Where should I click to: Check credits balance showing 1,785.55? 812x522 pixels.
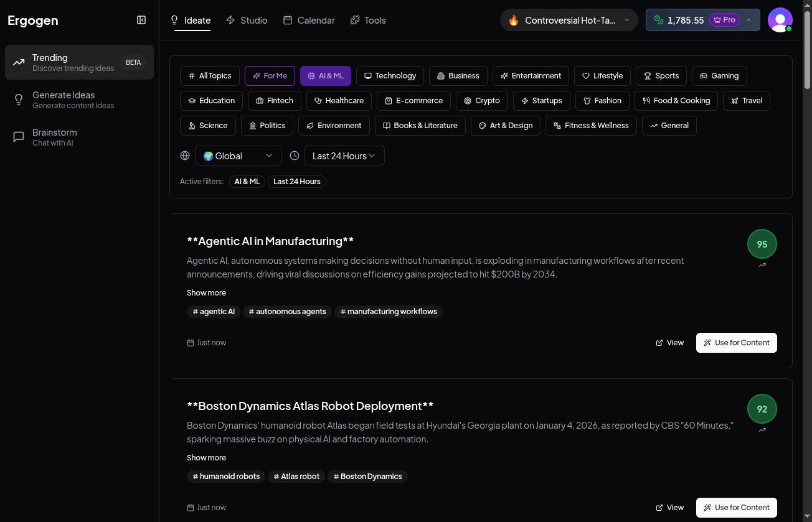[685, 20]
